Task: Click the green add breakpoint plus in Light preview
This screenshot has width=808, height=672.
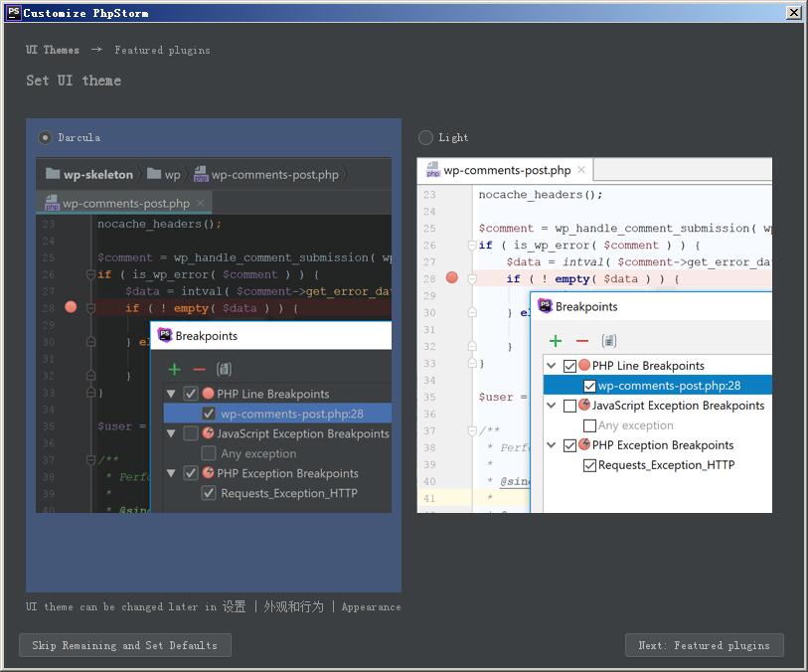Action: [x=556, y=341]
